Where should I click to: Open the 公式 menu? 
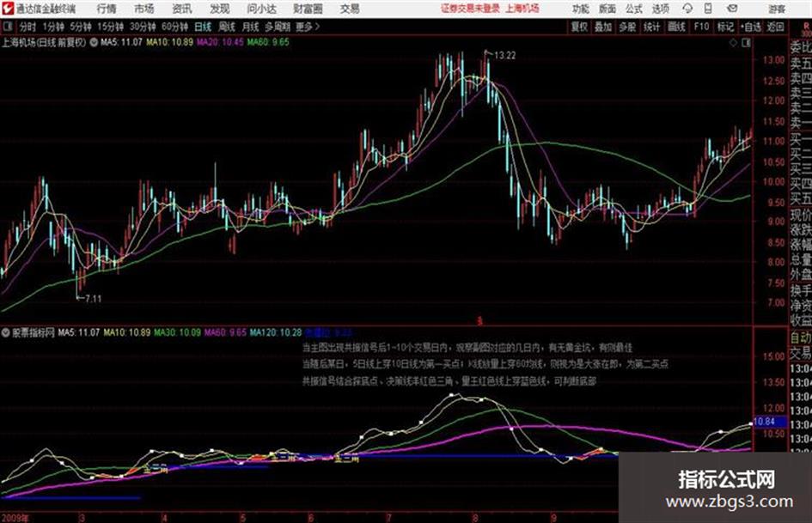click(634, 9)
